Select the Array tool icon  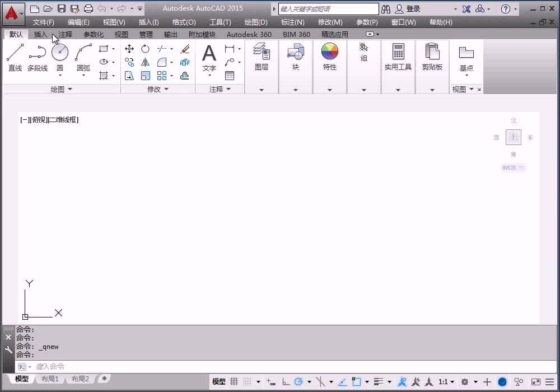click(162, 76)
